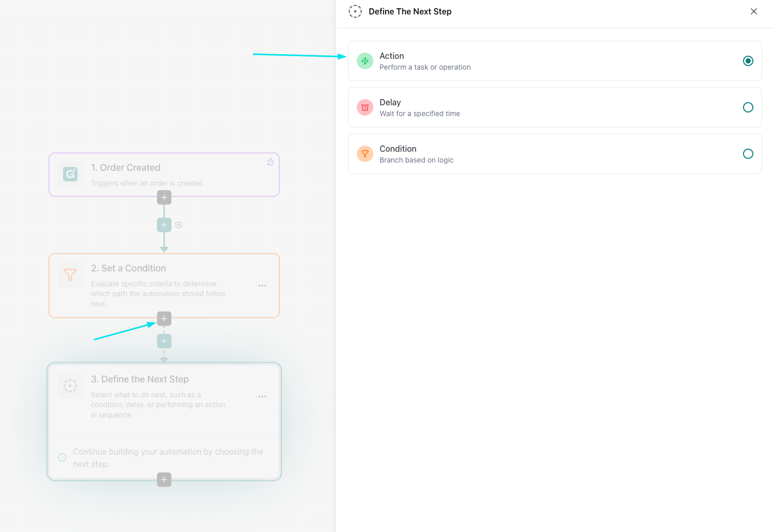The image size is (774, 532).
Task: Click the orange Condition funnel icon
Action: pyautogui.click(x=365, y=154)
